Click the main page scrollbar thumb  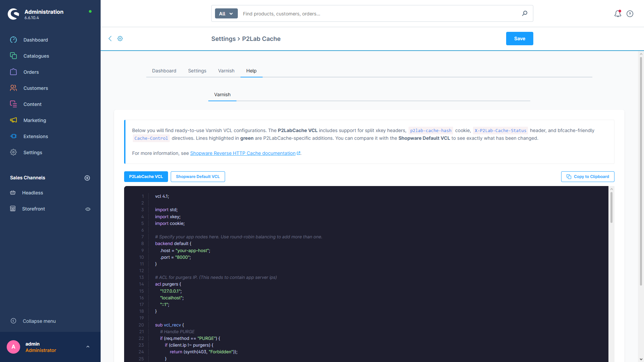tap(641, 171)
